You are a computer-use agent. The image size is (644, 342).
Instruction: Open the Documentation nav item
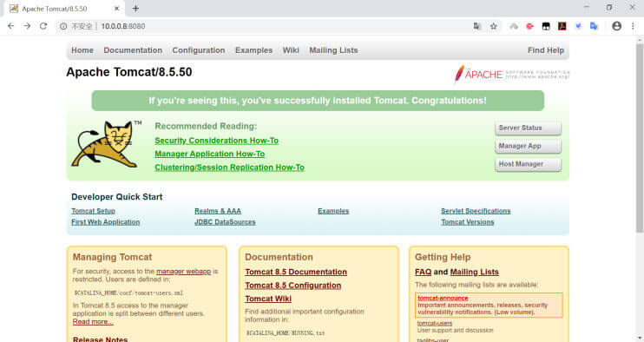[x=133, y=50]
